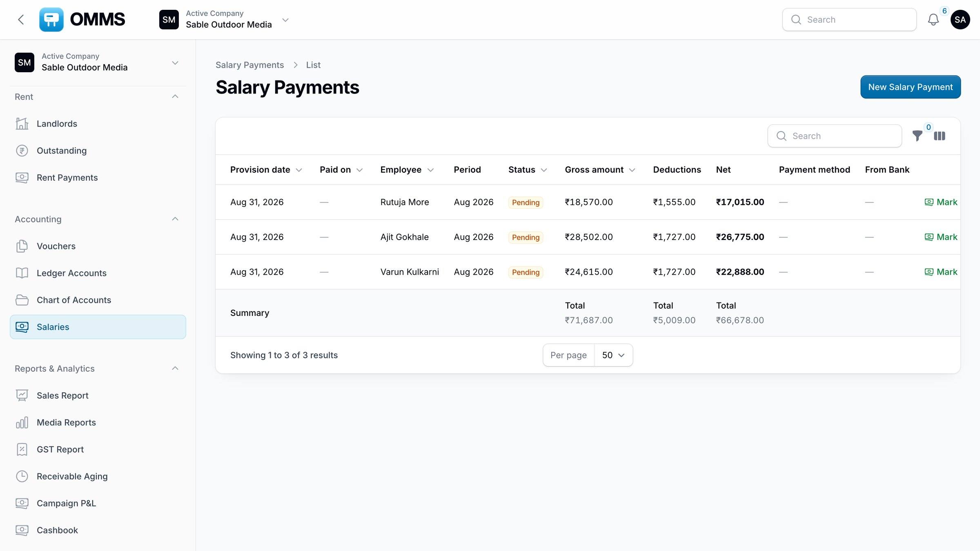Click Period column header

(467, 170)
